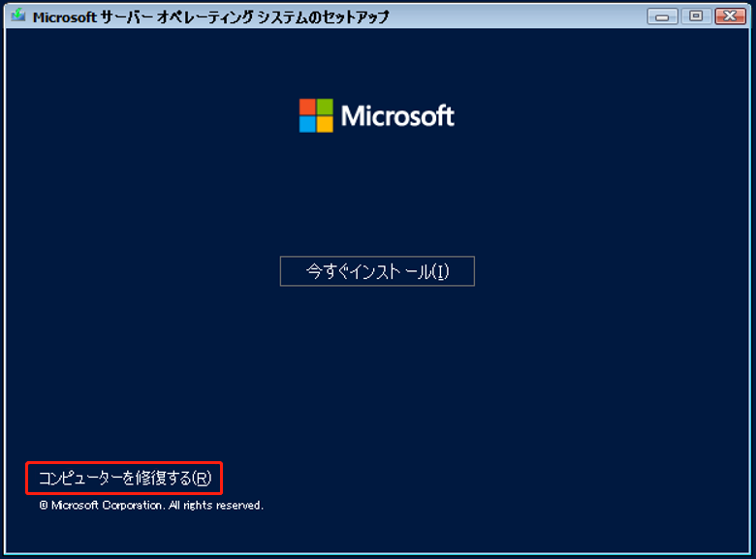Click the Microsoft Corporation copyright text
Viewport: 756px width, 559px height.
[x=151, y=505]
